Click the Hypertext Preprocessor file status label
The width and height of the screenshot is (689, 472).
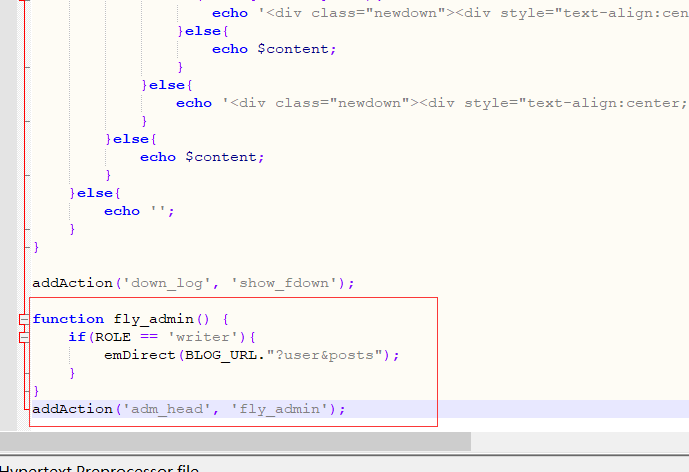(100, 467)
